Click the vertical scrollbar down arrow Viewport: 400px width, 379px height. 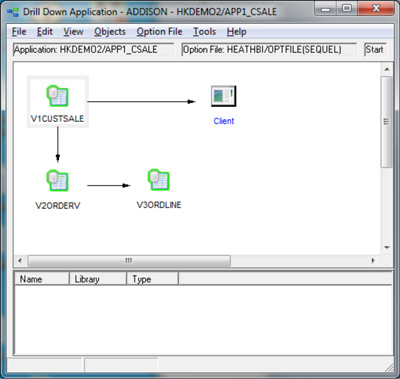click(x=387, y=248)
